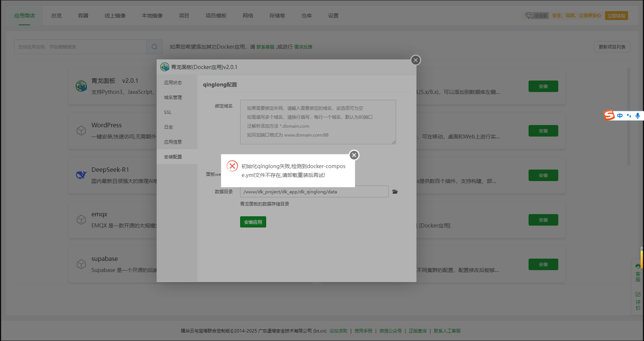Switch to 总览 tab
Viewport: 644px width, 341px height.
[56, 16]
